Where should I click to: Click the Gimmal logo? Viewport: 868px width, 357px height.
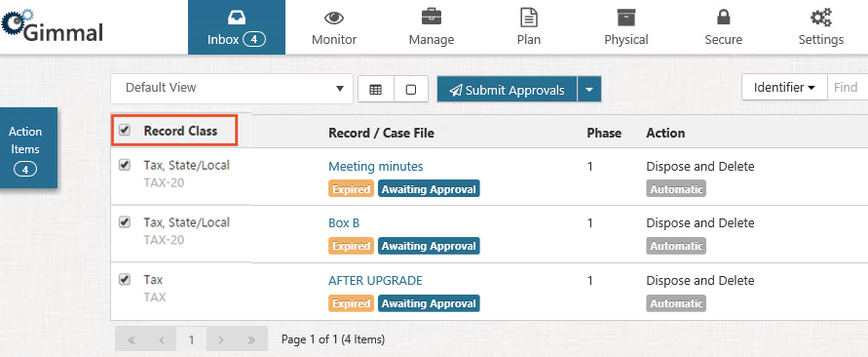52,27
